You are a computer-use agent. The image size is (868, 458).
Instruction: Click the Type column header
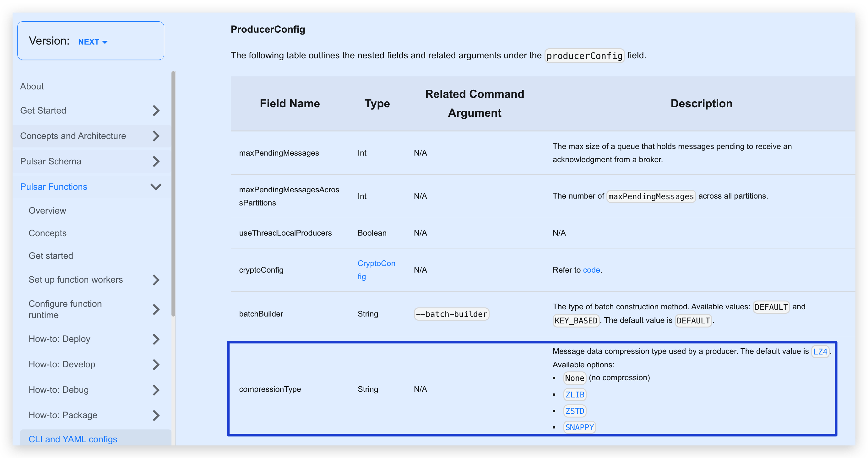377,103
